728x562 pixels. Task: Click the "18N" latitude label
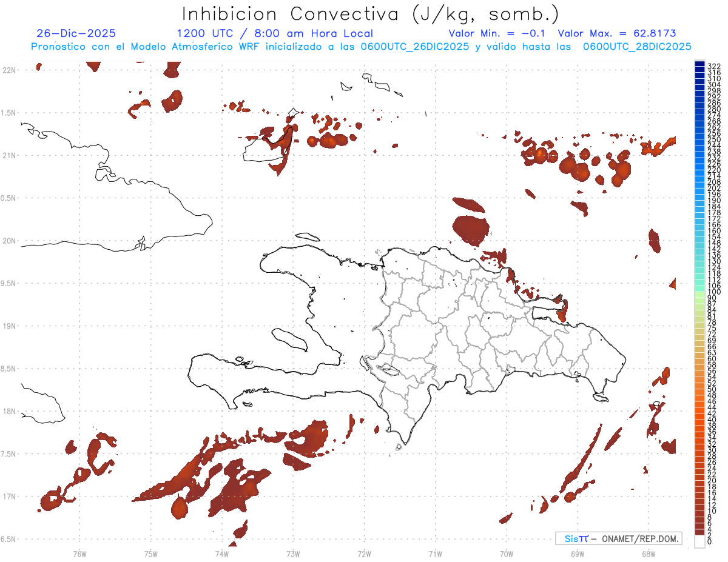(x=8, y=411)
